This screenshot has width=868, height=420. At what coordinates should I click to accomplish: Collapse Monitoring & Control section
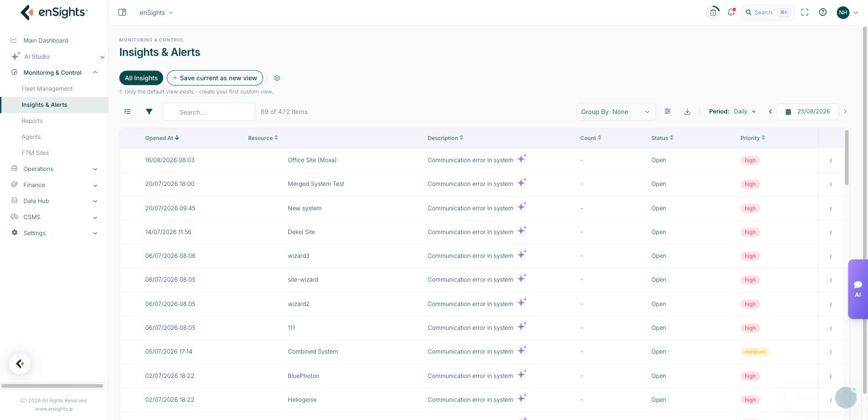pyautogui.click(x=54, y=72)
